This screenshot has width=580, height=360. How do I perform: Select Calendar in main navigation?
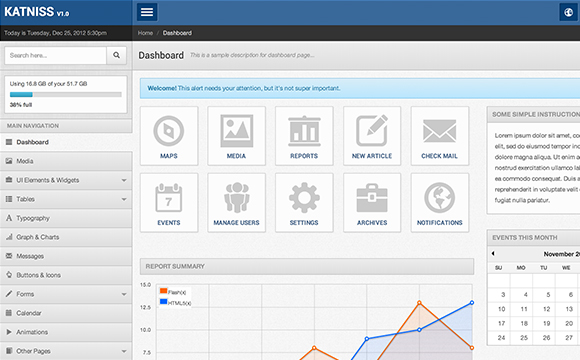click(66, 313)
